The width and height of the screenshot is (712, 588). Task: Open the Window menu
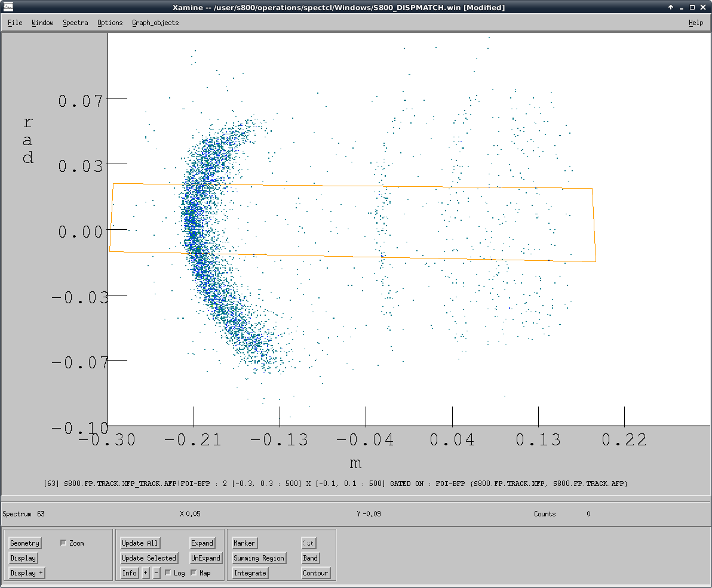[42, 23]
